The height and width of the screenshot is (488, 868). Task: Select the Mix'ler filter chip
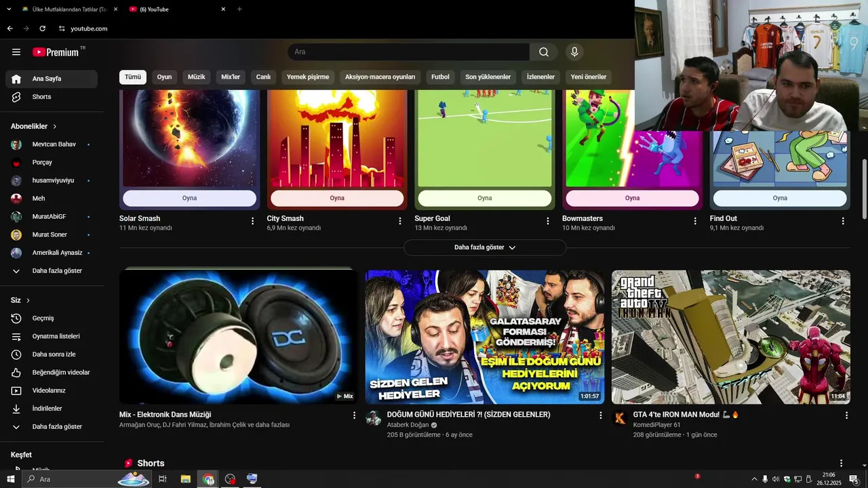231,77
